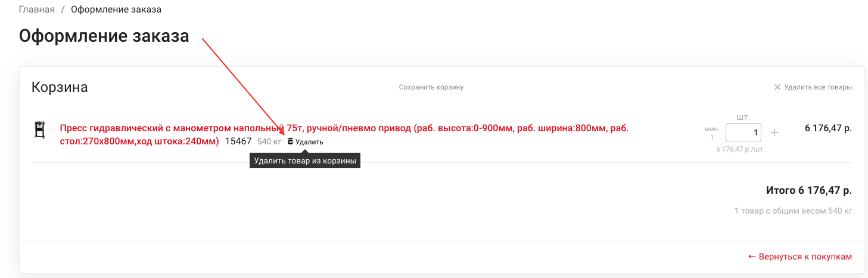Click the left arrow before 'Вернуться к покупкам'

[x=752, y=257]
